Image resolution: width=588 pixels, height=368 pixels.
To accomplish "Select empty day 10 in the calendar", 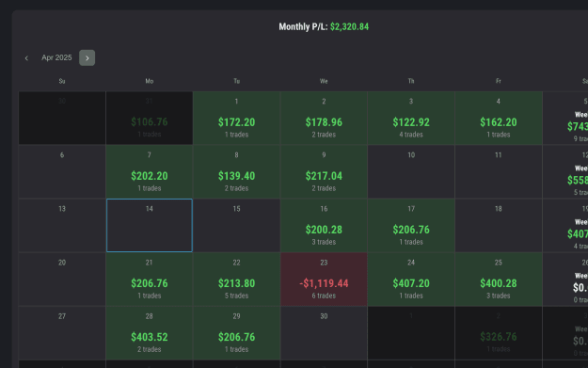I will (411, 172).
